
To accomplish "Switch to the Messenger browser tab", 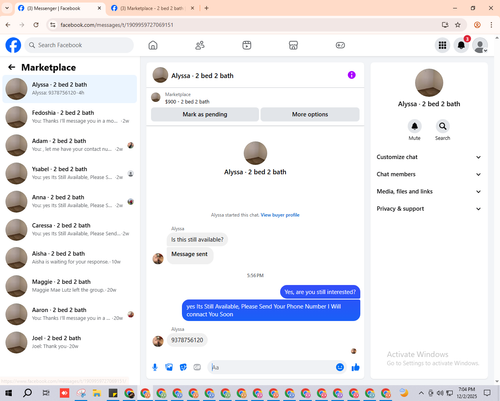I will 60,8.
